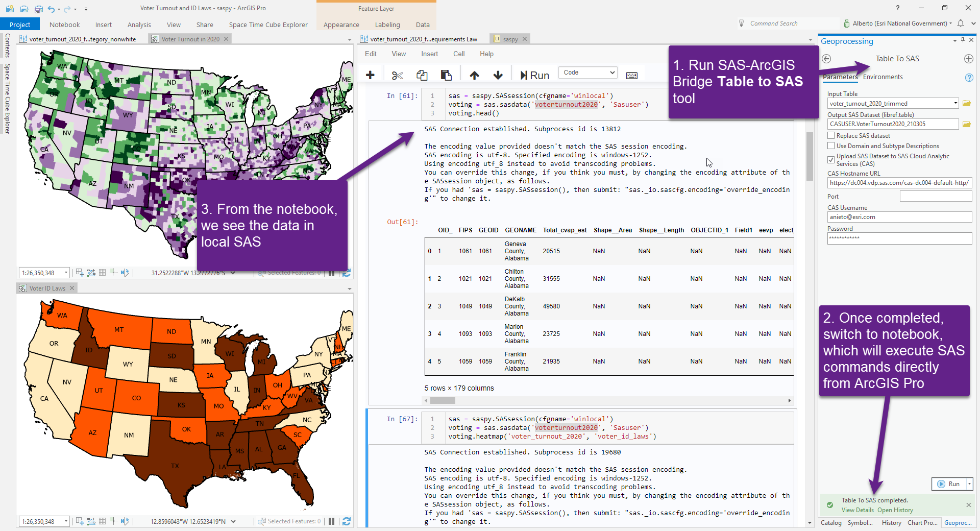
Task: Expand the undo history dropdown arrow
Action: [59, 9]
